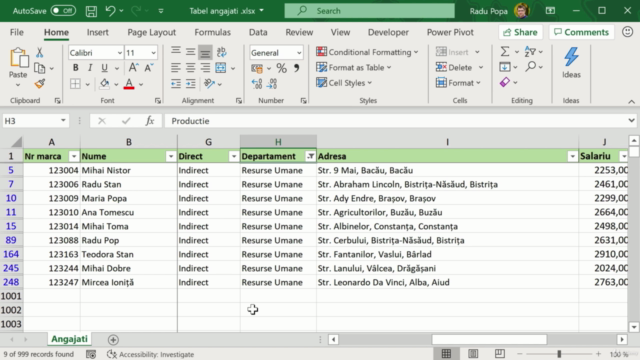640x360 pixels.
Task: Open Nume filter dropdown
Action: 171,156
